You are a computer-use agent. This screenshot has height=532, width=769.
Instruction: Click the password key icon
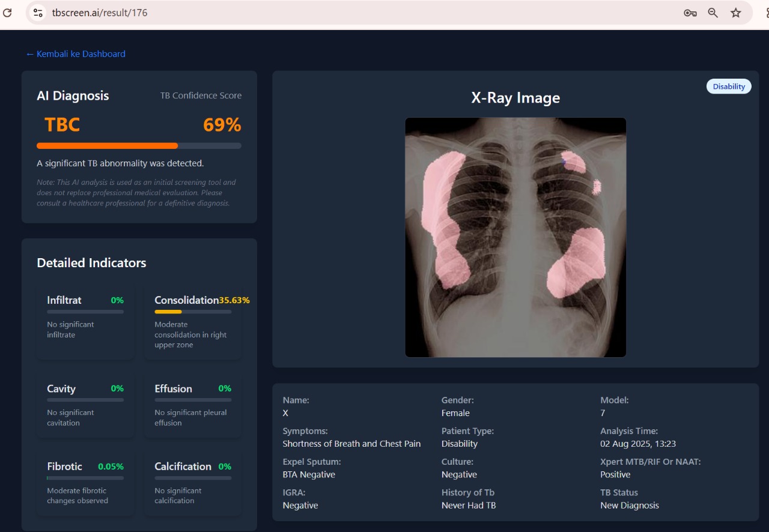690,13
